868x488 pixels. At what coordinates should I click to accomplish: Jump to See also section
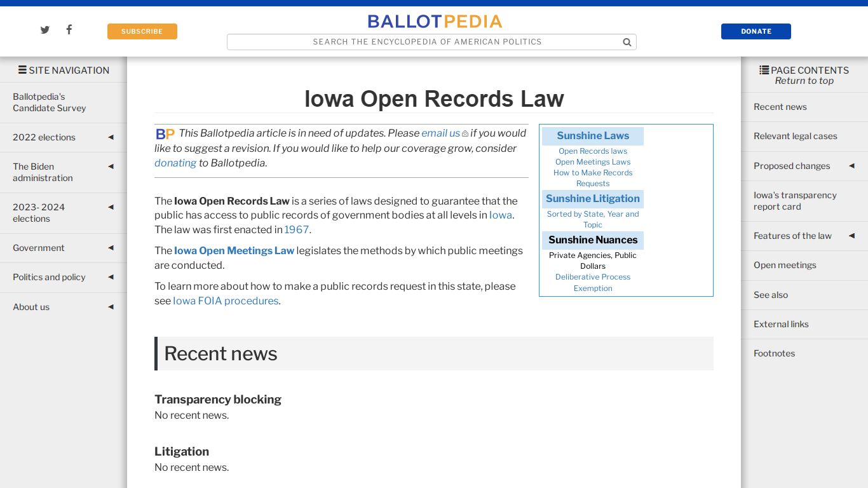point(771,295)
